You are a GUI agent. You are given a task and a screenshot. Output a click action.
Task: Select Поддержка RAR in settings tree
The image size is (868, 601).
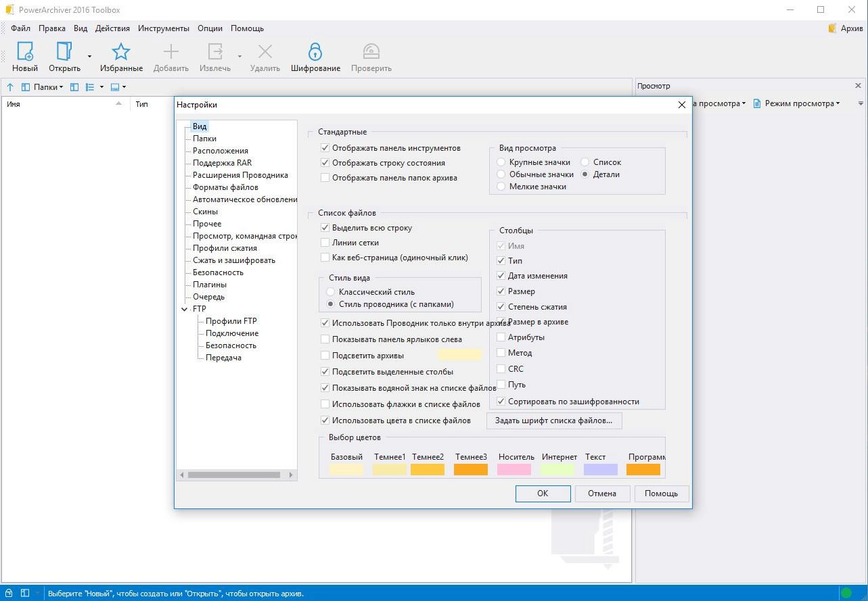click(222, 163)
